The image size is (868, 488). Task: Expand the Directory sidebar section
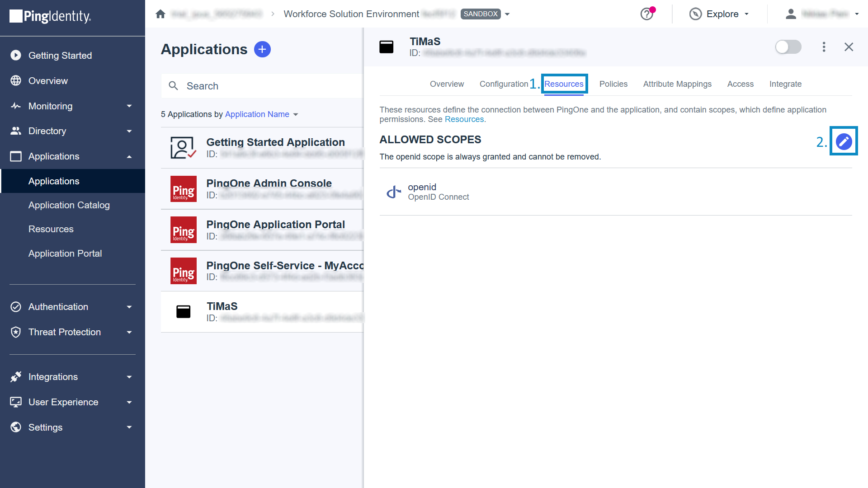129,131
